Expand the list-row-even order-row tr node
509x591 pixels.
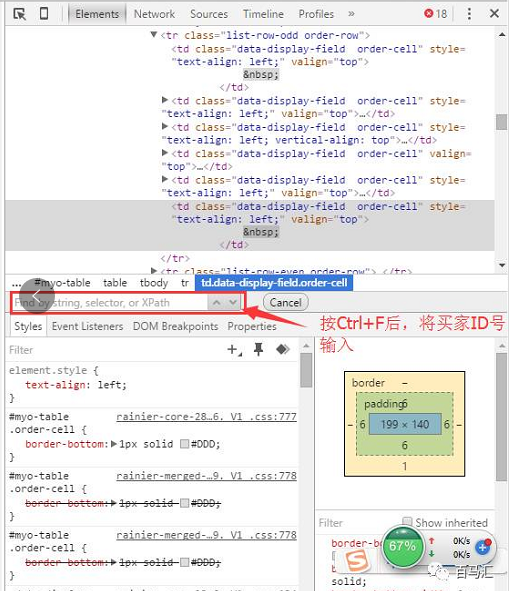tap(153, 271)
